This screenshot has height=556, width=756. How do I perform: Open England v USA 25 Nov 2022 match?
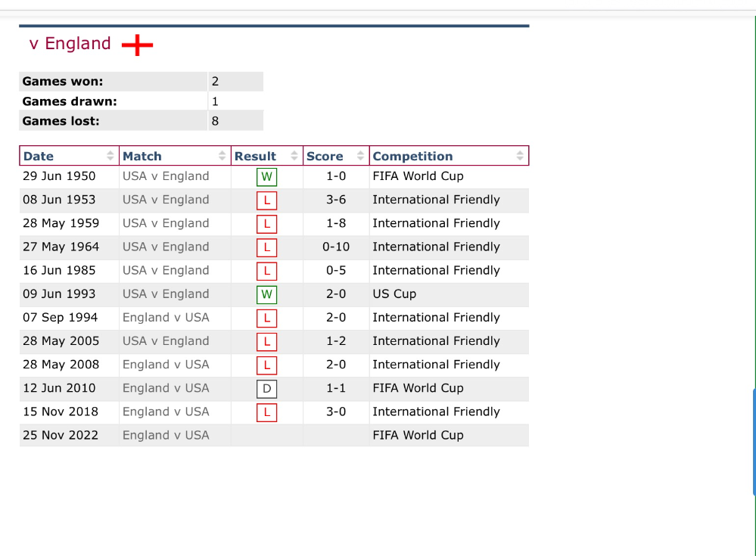click(x=166, y=435)
